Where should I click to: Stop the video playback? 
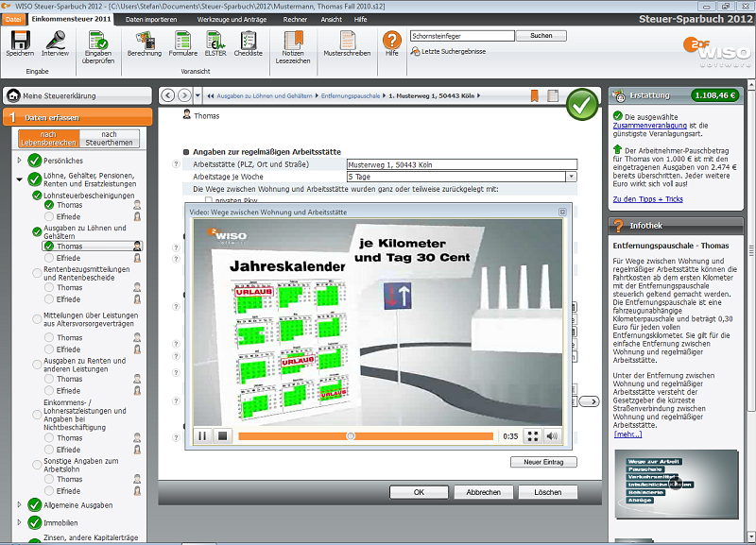[222, 436]
